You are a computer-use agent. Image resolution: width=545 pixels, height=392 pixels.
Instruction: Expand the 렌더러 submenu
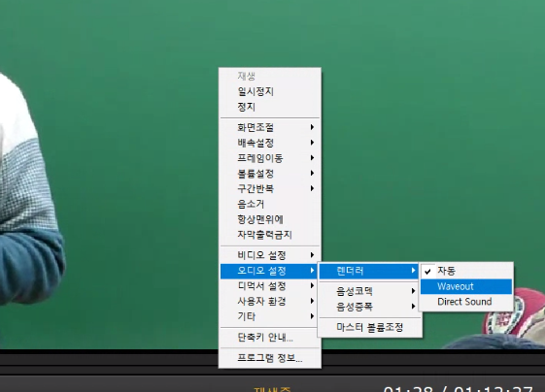[369, 271]
